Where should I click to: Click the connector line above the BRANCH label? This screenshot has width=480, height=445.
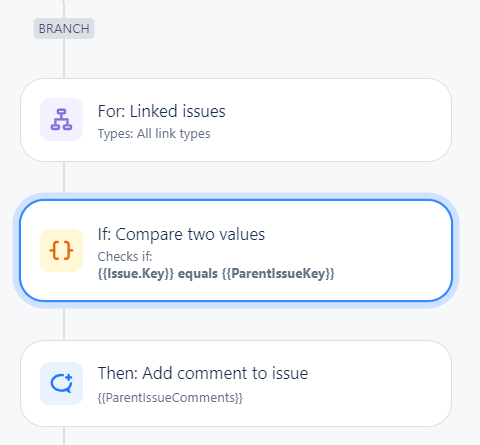coord(64,9)
